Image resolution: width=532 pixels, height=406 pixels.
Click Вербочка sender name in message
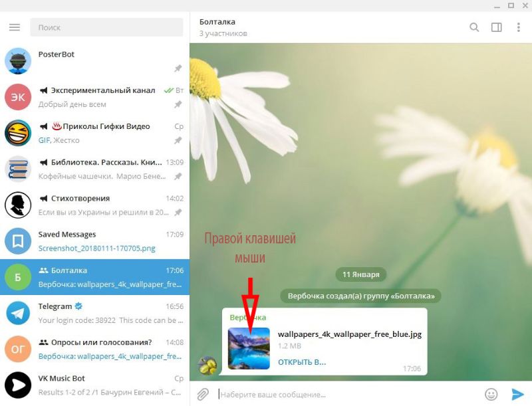coord(247,318)
